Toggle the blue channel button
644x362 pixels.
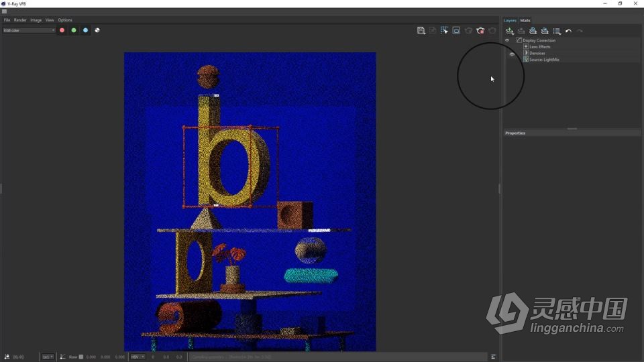pyautogui.click(x=85, y=30)
